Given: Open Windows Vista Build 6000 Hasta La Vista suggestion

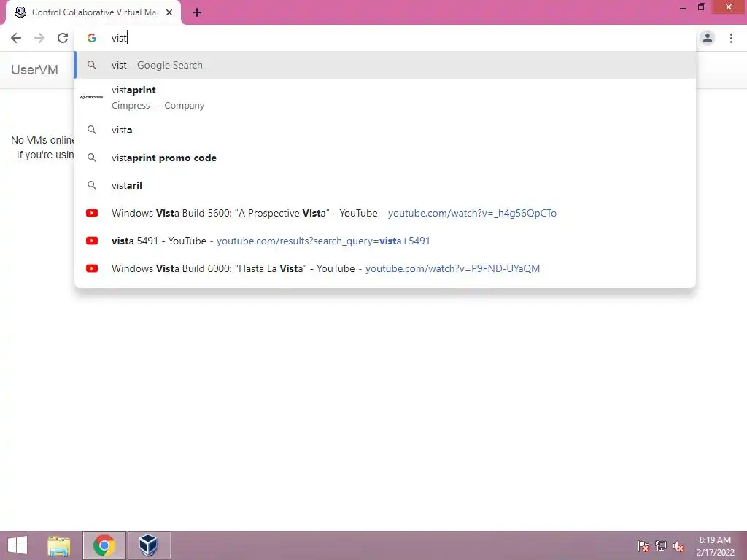Looking at the screenshot, I should click(x=385, y=268).
